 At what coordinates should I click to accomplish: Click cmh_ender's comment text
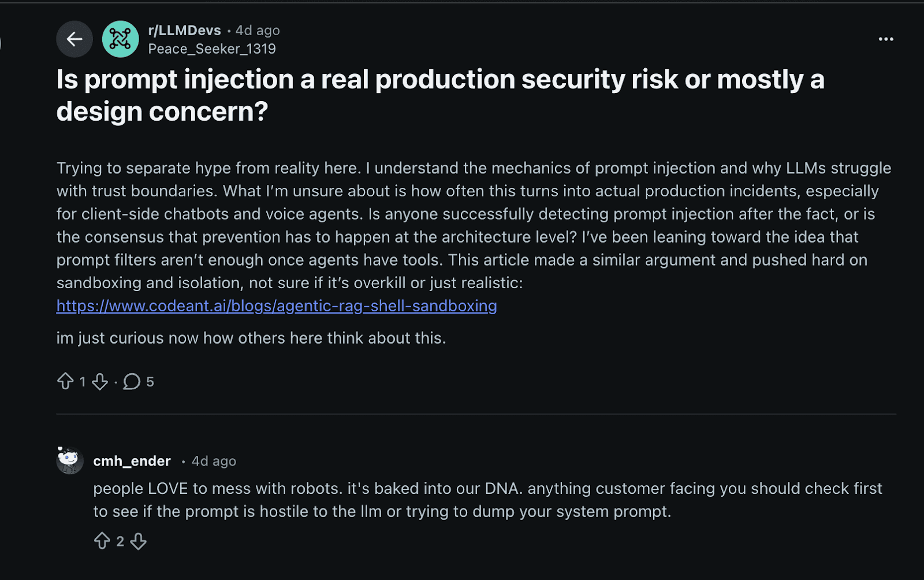(x=487, y=500)
